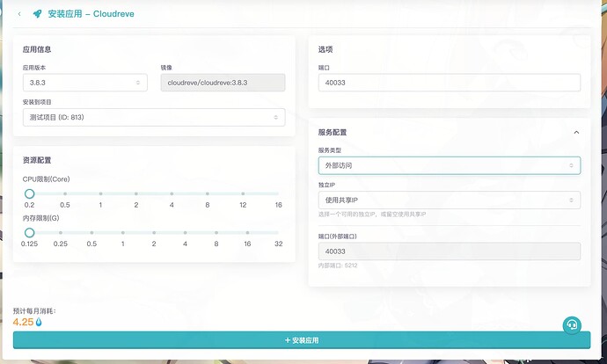Set CPU limit slider to 4
The image size is (607, 364).
pos(172,193)
